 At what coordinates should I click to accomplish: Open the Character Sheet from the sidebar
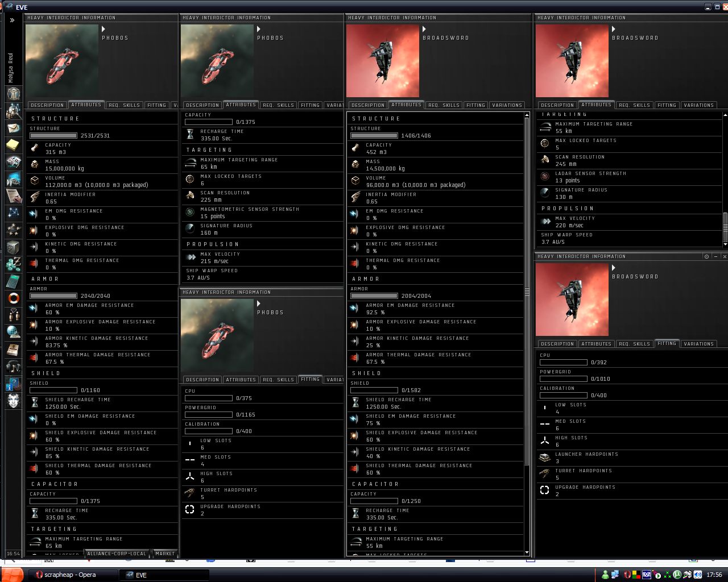14,94
